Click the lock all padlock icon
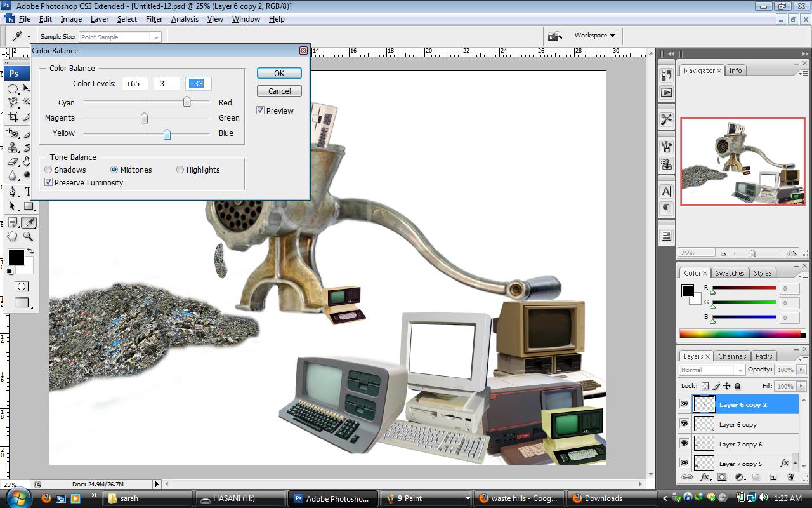The height and width of the screenshot is (508, 812). pyautogui.click(x=738, y=386)
